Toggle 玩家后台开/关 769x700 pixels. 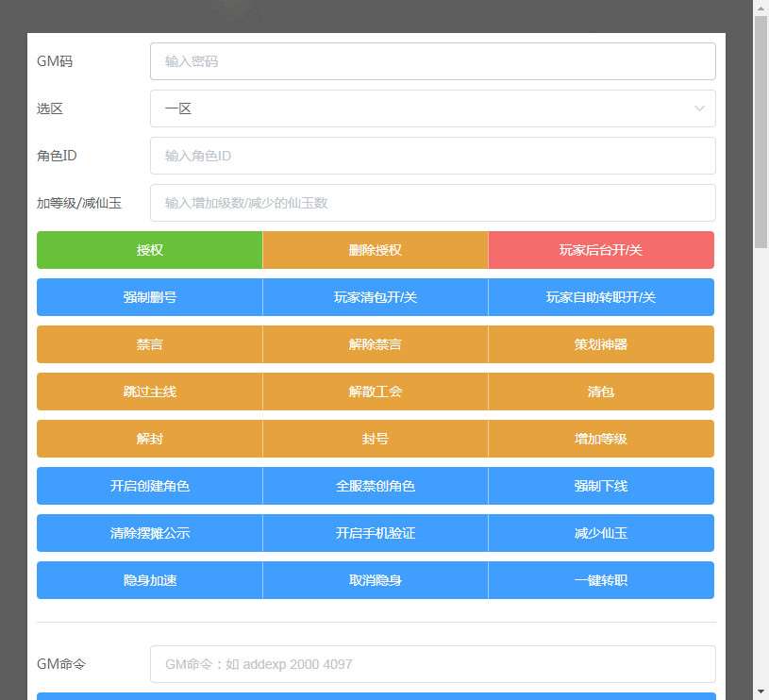click(600, 250)
